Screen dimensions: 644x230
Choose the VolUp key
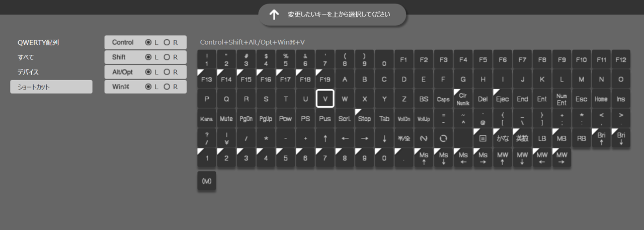click(x=424, y=119)
